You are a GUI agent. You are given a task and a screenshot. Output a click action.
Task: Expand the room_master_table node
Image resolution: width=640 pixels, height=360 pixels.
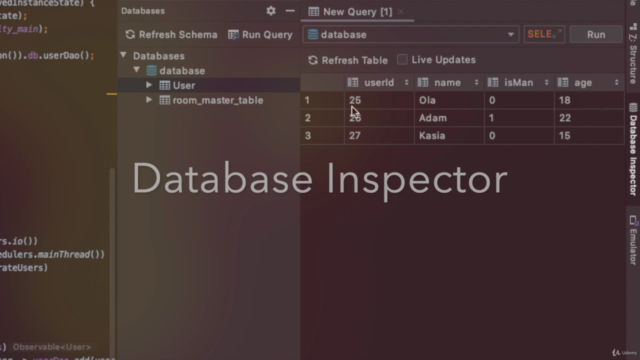(149, 100)
